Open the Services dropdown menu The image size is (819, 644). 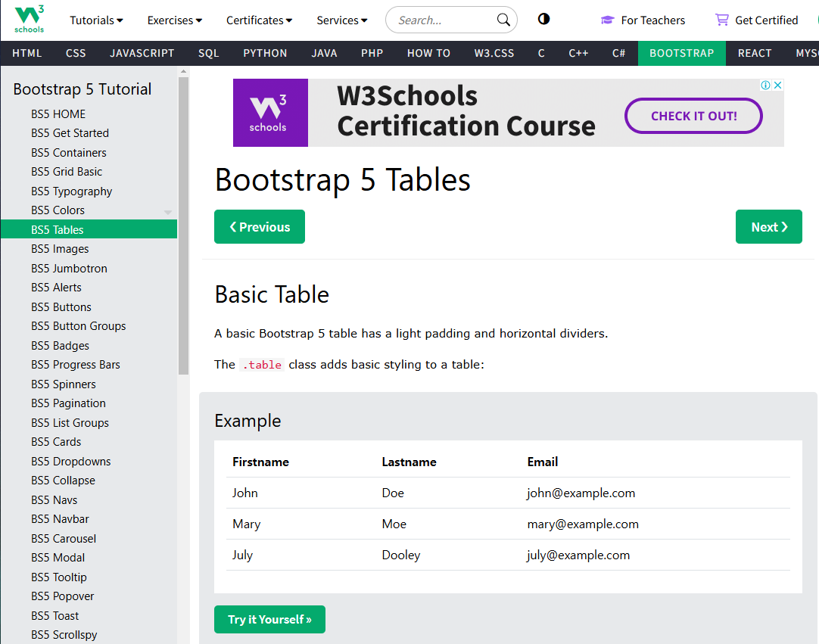(x=342, y=20)
